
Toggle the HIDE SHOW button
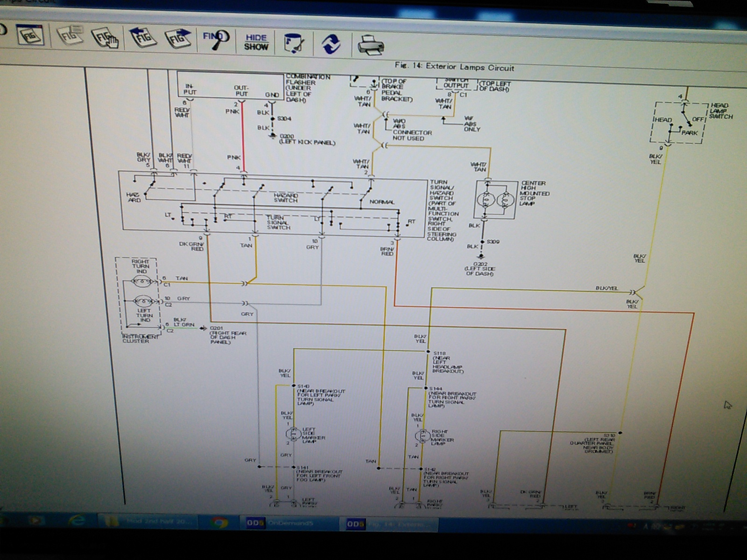256,42
